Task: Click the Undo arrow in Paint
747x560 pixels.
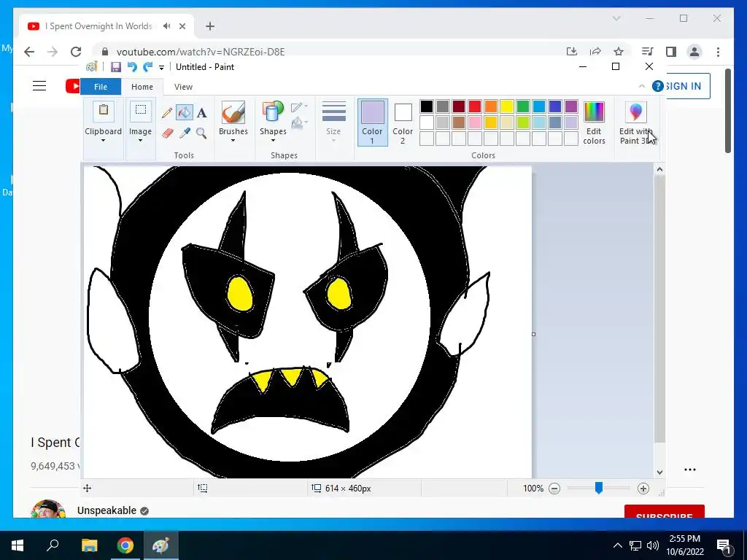Action: 132,67
